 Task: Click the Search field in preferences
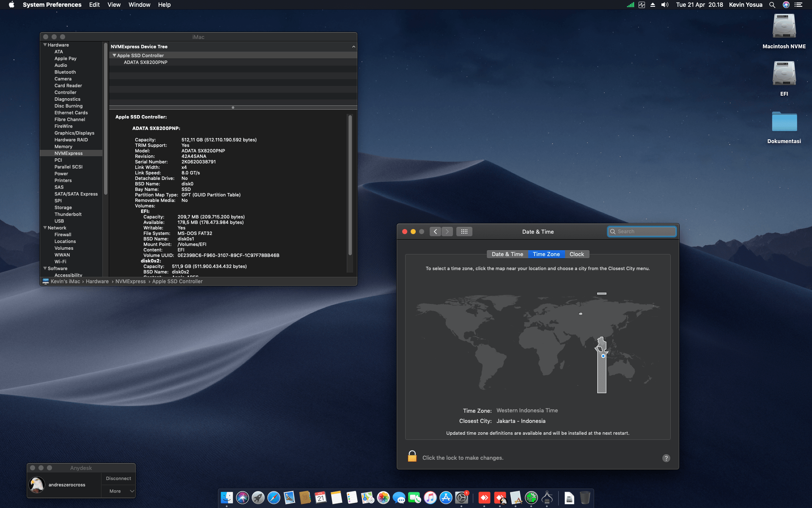point(642,232)
